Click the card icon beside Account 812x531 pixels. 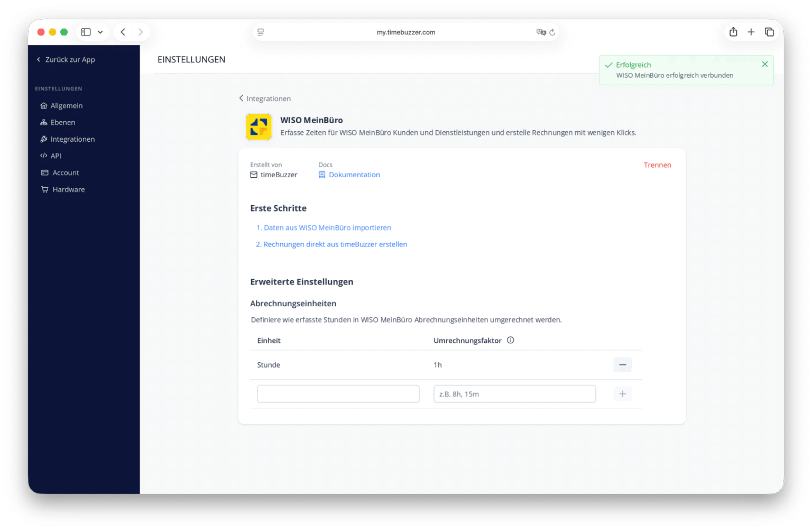coord(45,172)
